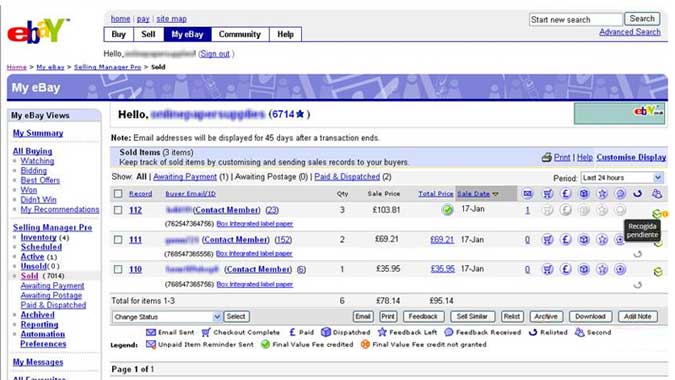Screen dimensions: 675x380
Task: Click the Select button beside Change Status
Action: pos(235,317)
